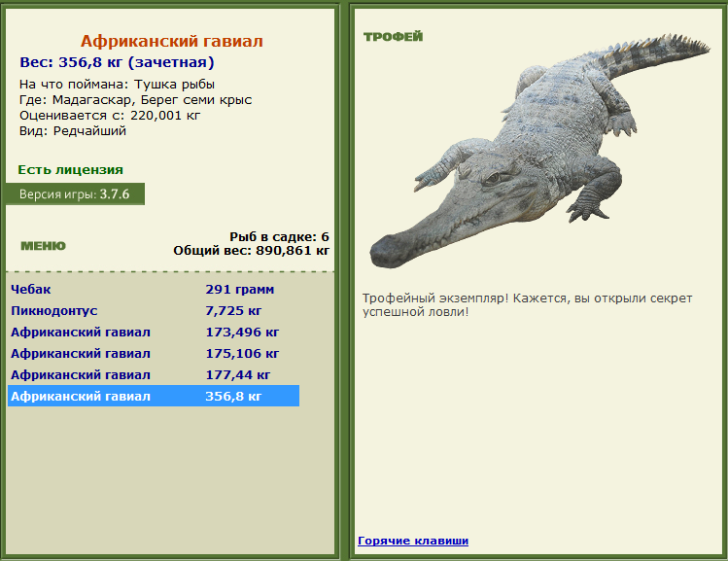
Task: Select Африканский гавиал 175,106 кг row
Action: [154, 353]
